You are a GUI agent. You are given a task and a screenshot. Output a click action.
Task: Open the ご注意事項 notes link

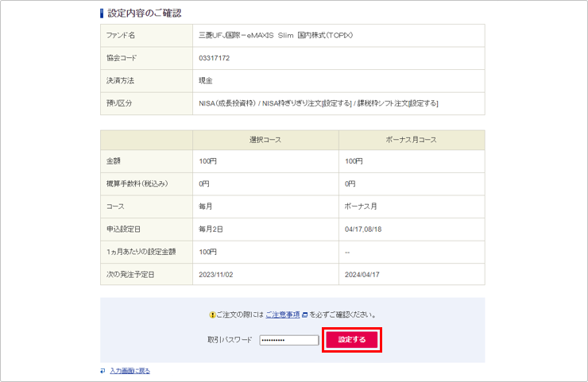click(282, 314)
